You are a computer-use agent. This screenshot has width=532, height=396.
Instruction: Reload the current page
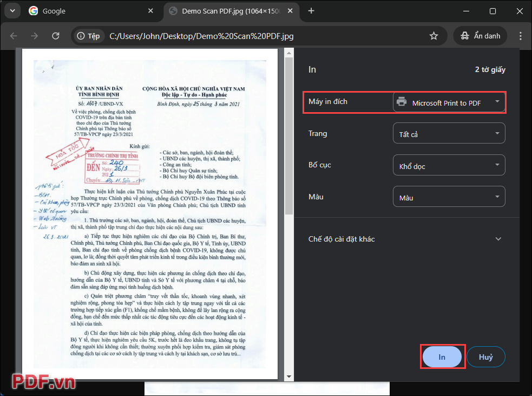(x=55, y=36)
